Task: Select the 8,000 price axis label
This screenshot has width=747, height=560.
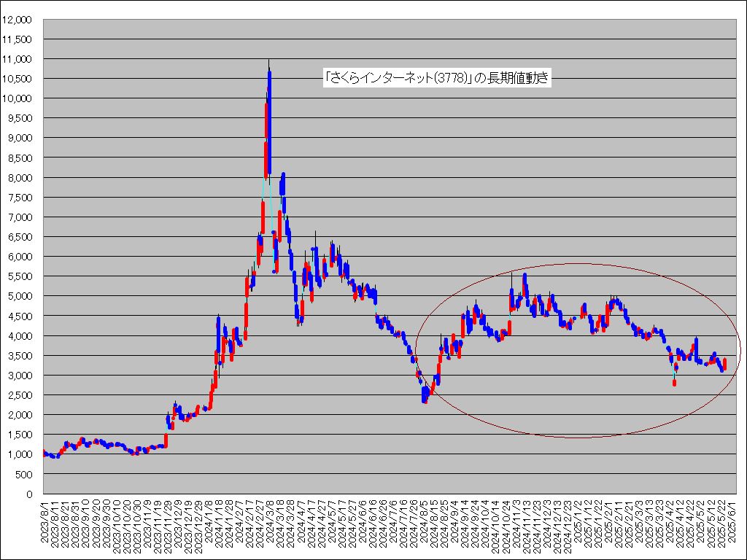Action: (19, 178)
